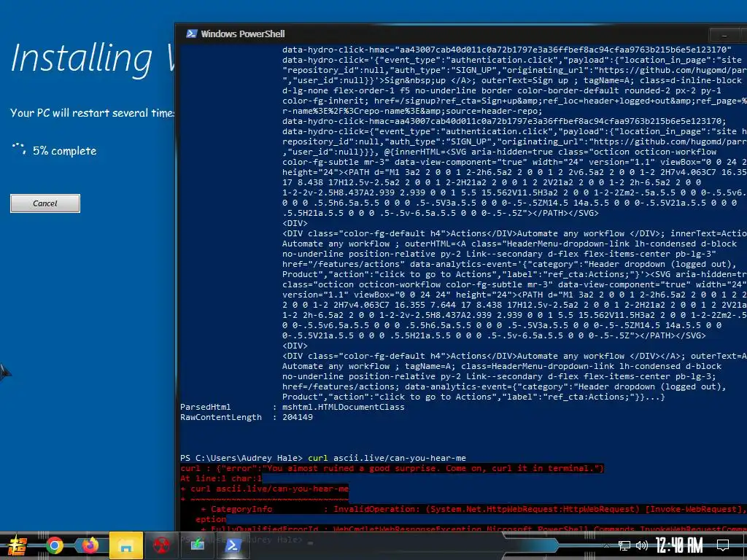Open the network tray icon

624,545
